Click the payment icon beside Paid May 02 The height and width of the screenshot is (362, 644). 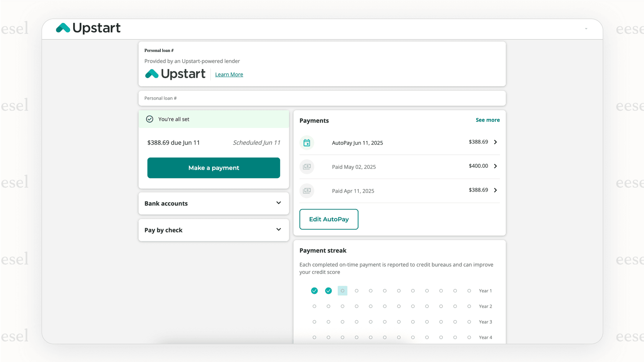(307, 167)
